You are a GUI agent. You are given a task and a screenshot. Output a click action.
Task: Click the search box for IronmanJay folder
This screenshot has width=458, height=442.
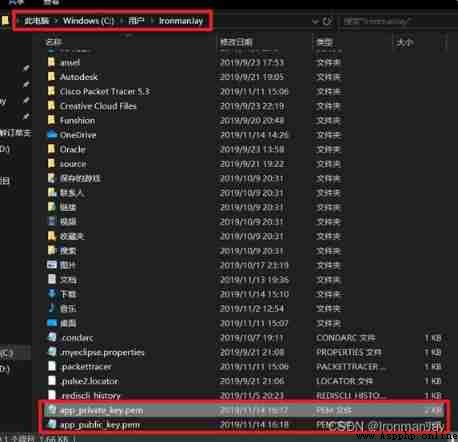pyautogui.click(x=397, y=21)
